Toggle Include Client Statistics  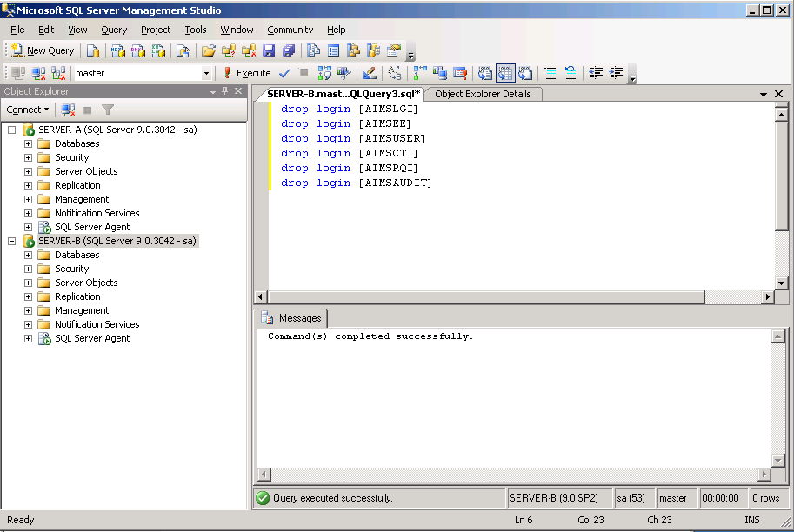438,73
